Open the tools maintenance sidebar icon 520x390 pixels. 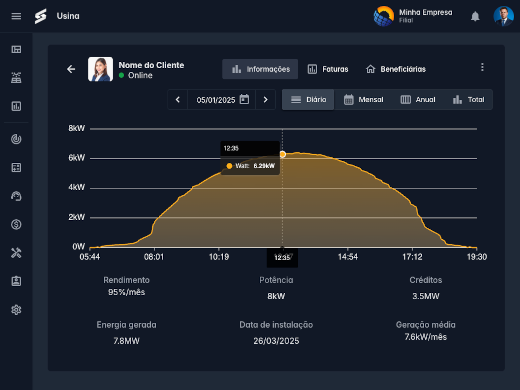[x=16, y=253]
